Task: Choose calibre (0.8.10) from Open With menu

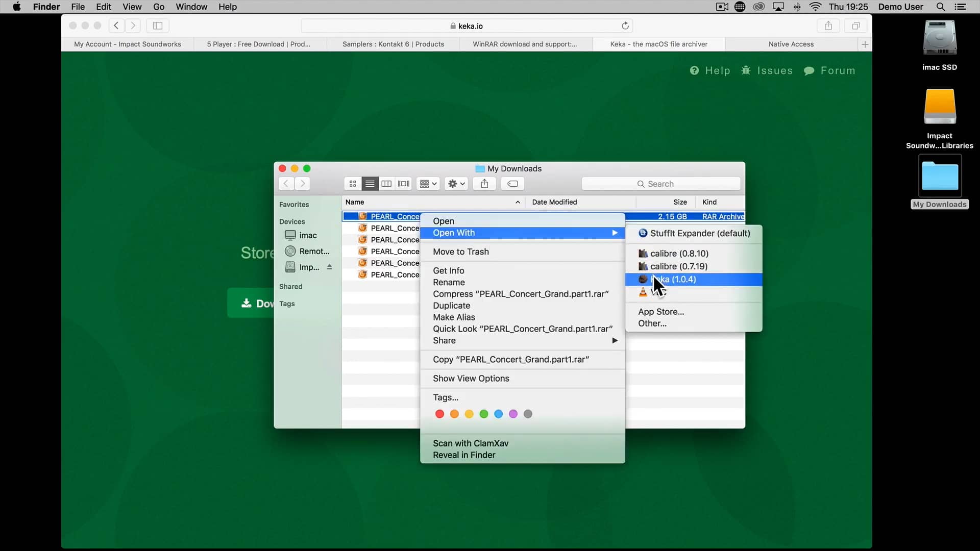Action: pos(678,253)
